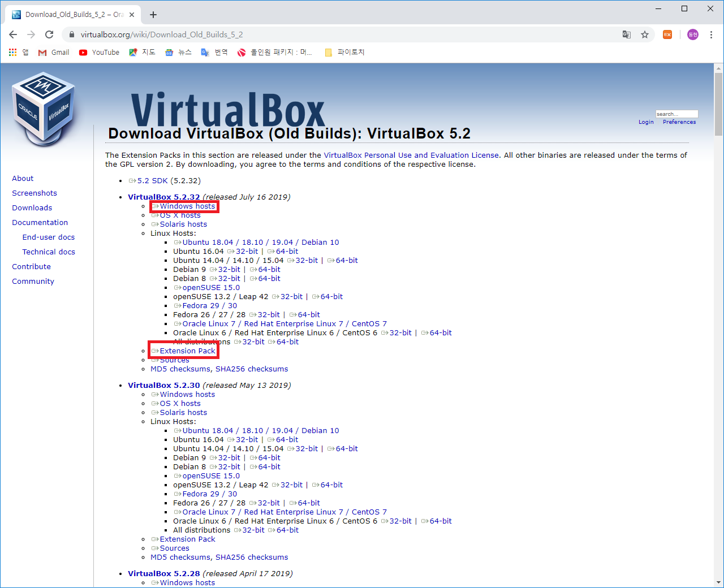Click the Preferences link
This screenshot has width=724, height=588.
(679, 122)
